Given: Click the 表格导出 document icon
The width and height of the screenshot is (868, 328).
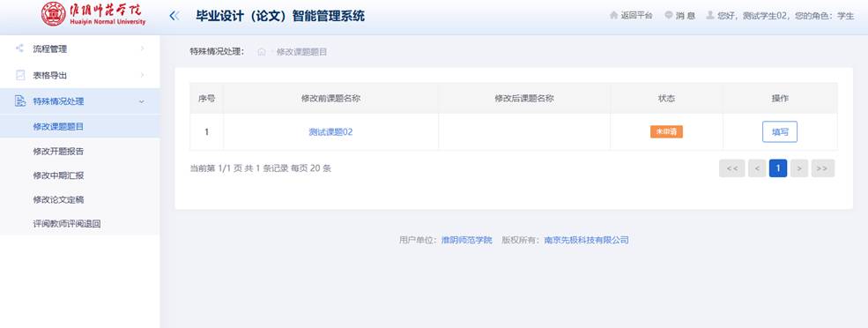Looking at the screenshot, I should (20, 75).
